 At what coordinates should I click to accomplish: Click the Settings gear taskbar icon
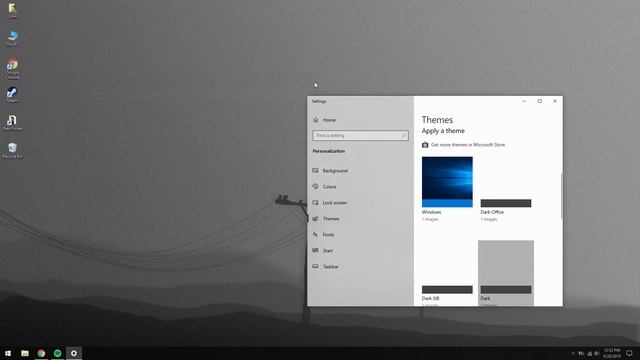coord(74,353)
